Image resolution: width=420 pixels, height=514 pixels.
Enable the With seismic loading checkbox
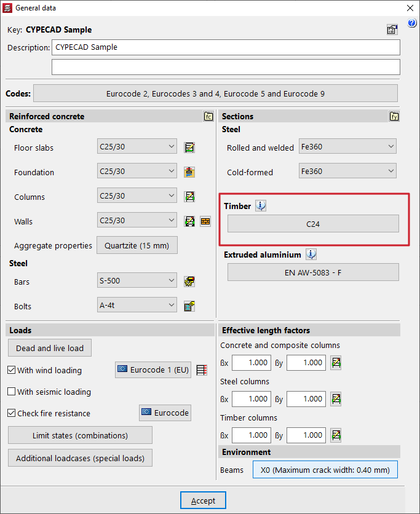(12, 392)
